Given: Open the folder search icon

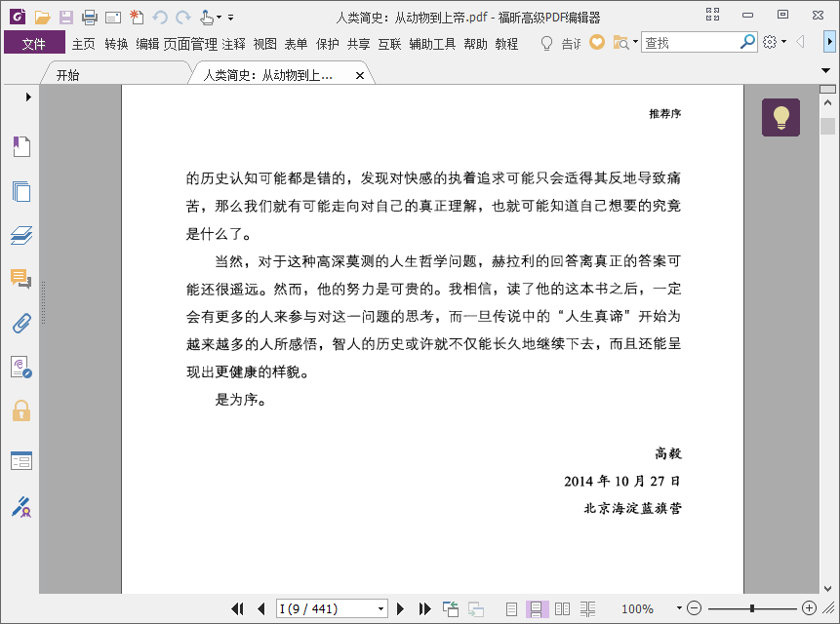Looking at the screenshot, I should (620, 42).
